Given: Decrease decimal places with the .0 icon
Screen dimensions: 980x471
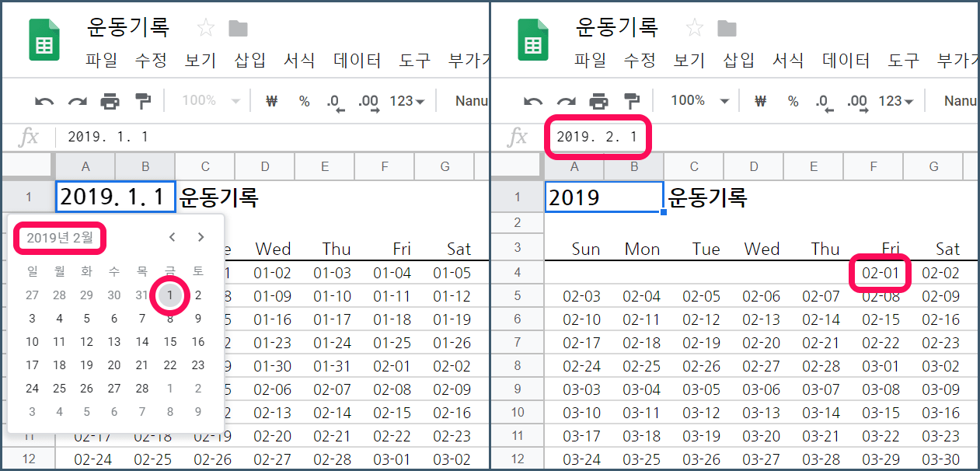Looking at the screenshot, I should 334,102.
